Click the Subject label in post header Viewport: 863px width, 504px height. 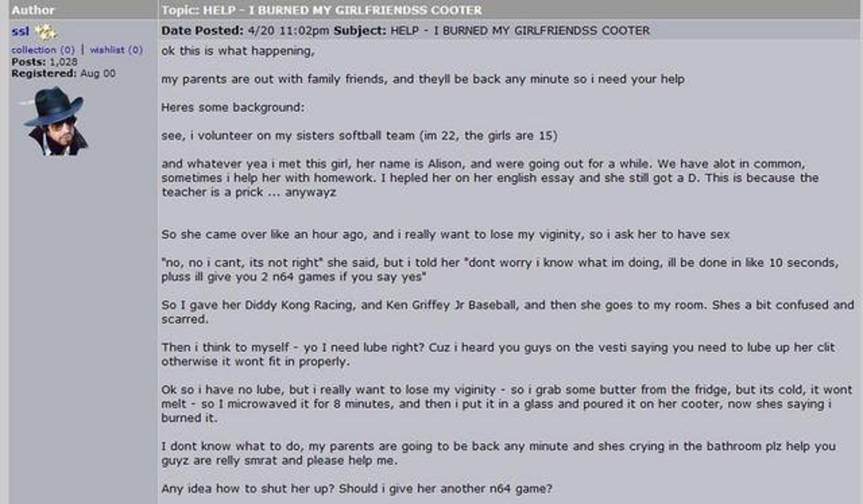coord(360,30)
